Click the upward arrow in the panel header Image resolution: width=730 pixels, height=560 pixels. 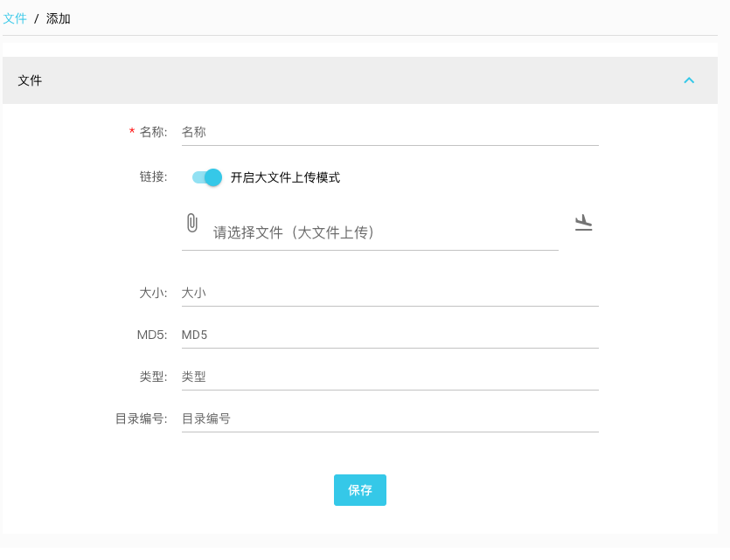pyautogui.click(x=689, y=80)
